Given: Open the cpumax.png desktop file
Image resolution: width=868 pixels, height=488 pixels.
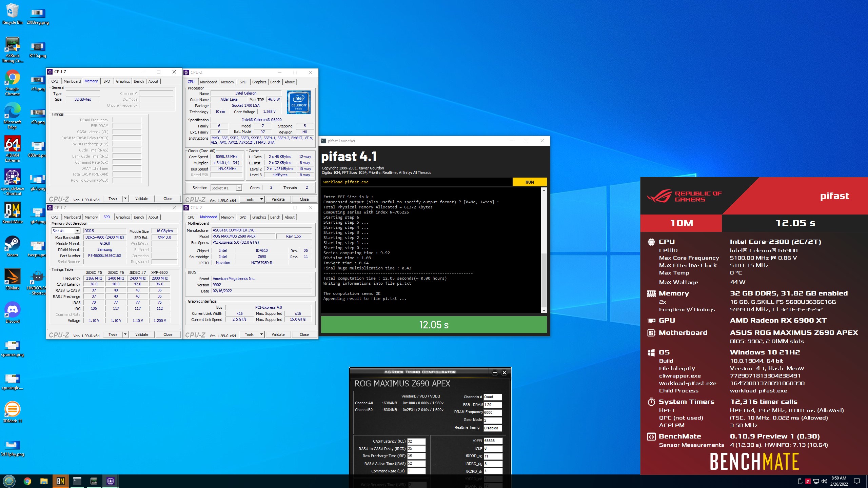Looking at the screenshot, I should pyautogui.click(x=12, y=348).
